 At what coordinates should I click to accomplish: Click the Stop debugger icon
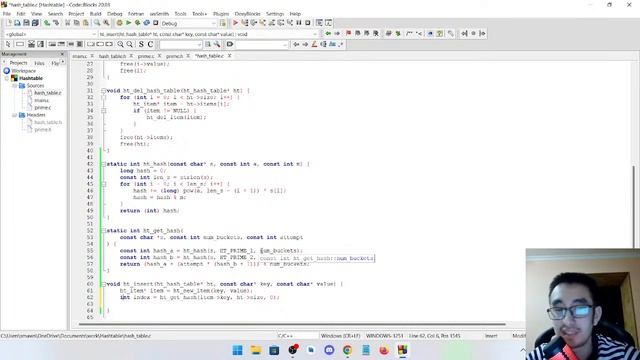coord(308,23)
